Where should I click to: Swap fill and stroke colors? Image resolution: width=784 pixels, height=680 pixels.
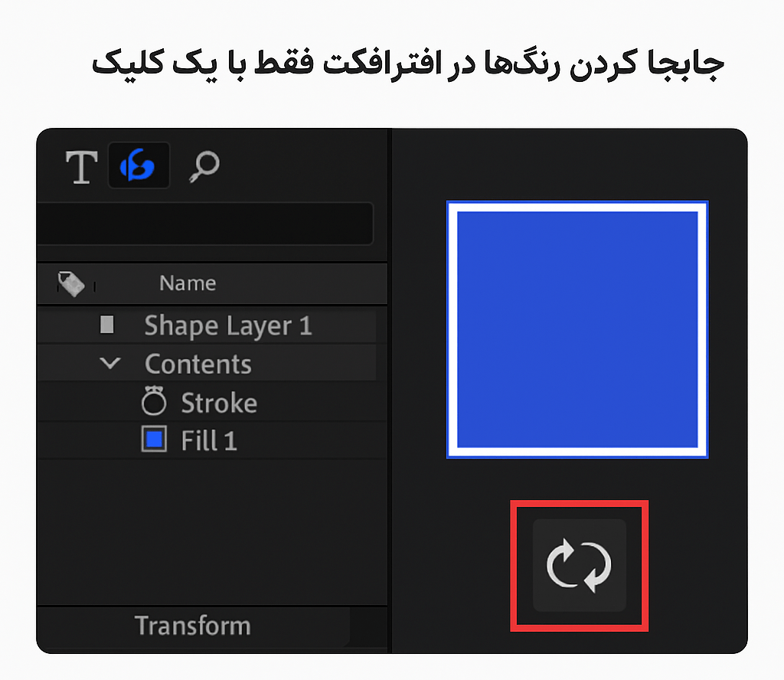pyautogui.click(x=580, y=566)
